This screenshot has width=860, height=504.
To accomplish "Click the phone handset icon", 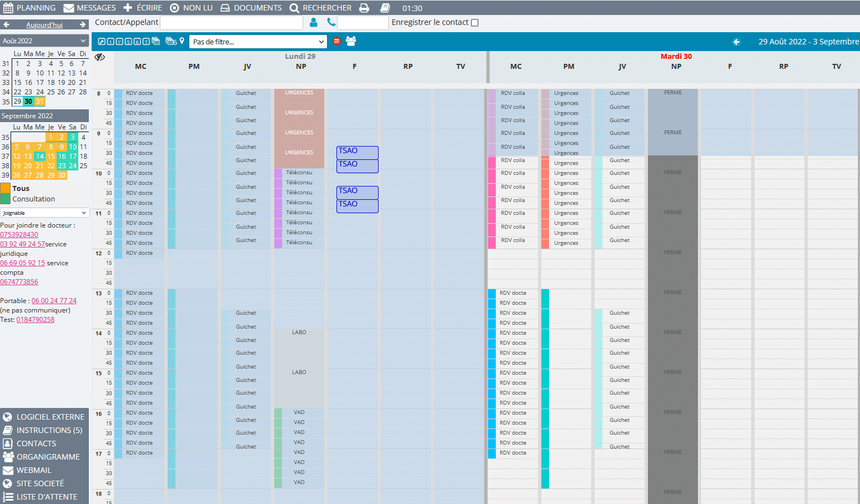I will (x=331, y=22).
